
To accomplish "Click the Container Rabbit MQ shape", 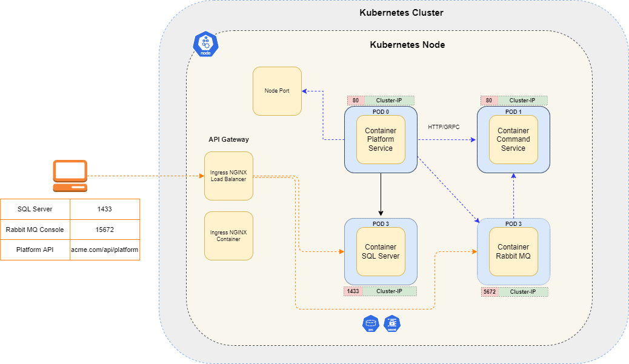I will tap(513, 252).
